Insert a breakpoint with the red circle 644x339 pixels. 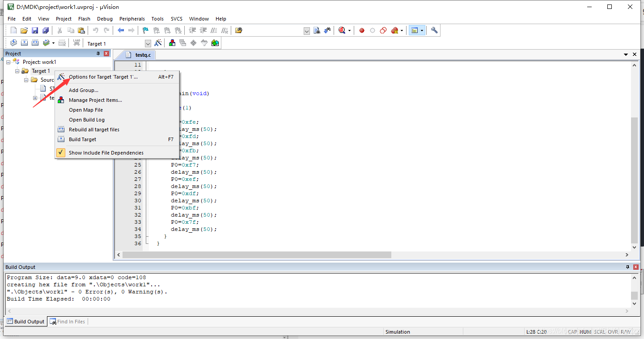[x=362, y=30]
